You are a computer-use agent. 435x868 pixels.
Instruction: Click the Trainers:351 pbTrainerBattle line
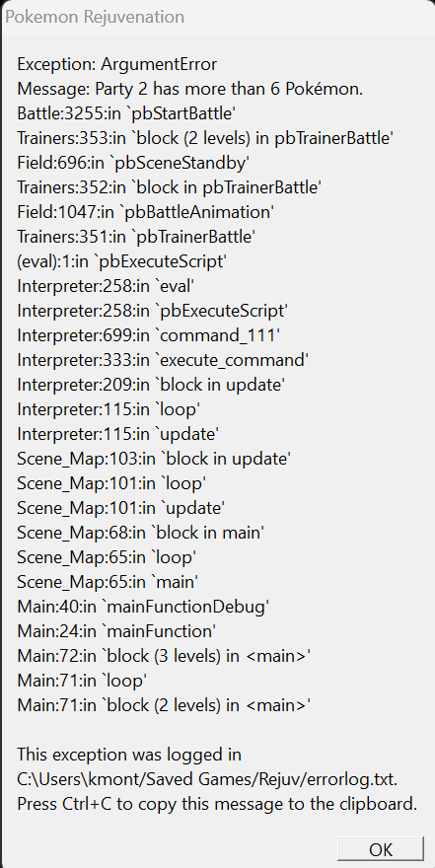point(136,237)
